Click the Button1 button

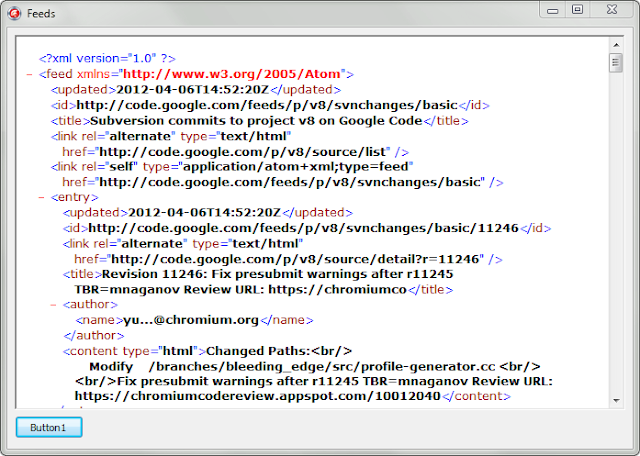(x=49, y=427)
